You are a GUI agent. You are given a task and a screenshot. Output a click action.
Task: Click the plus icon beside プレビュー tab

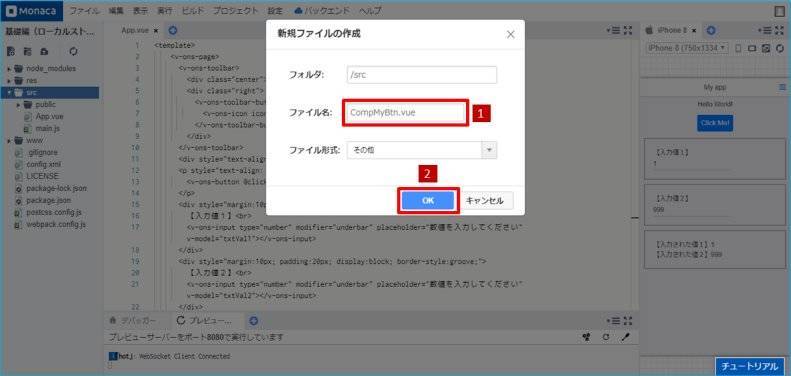point(254,320)
